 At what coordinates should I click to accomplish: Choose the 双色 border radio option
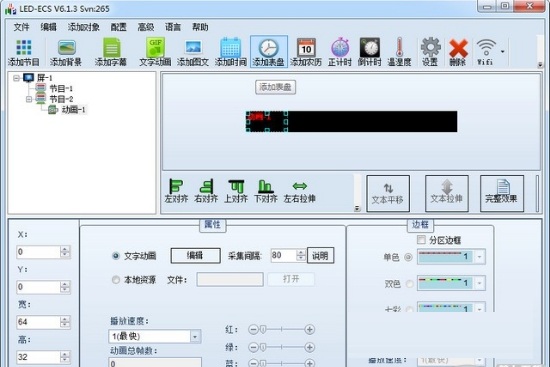point(409,283)
